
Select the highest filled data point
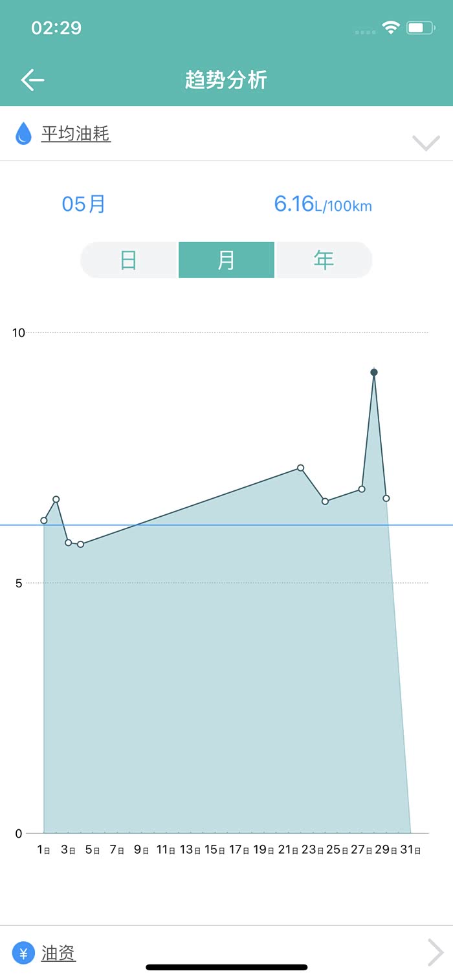click(x=374, y=372)
